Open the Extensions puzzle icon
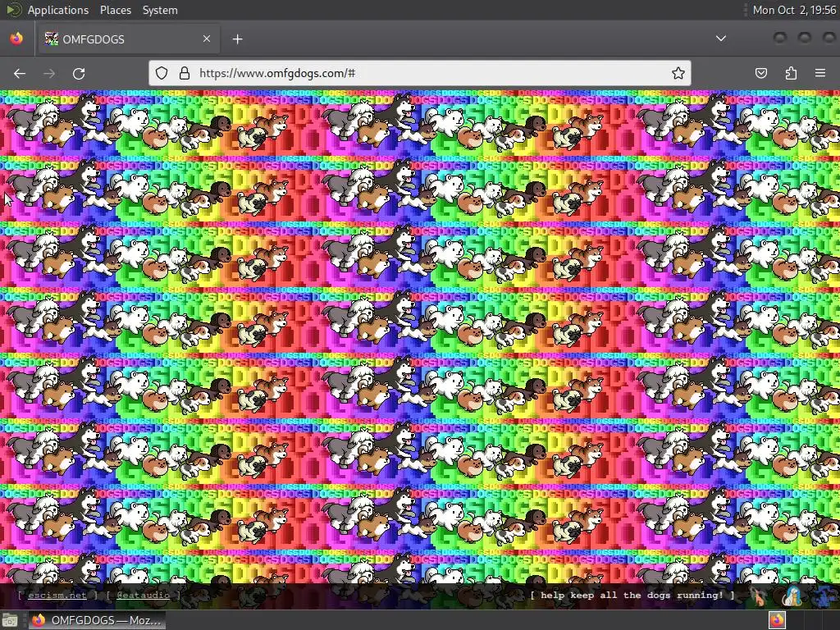840x630 pixels. [791, 73]
